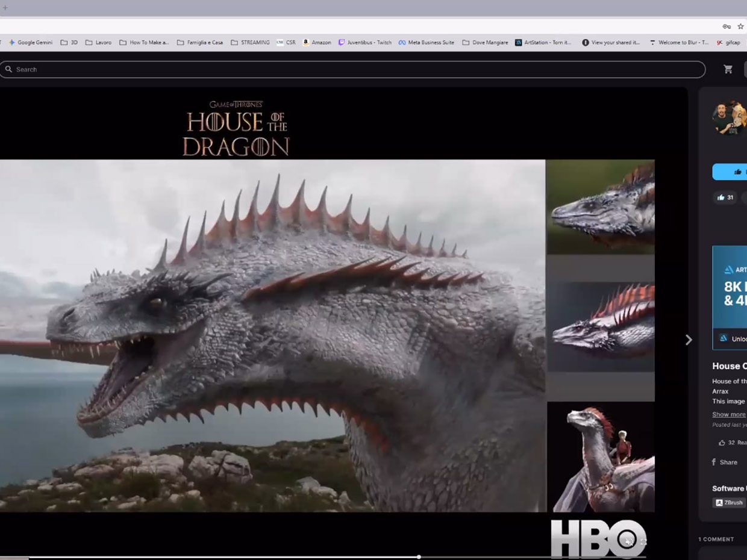Click the thumbs-up counter showing 31
The width and height of the screenshot is (747, 560).
725,198
